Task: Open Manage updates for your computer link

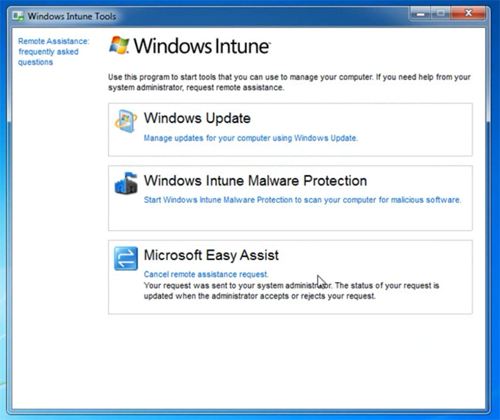Action: tap(251, 138)
